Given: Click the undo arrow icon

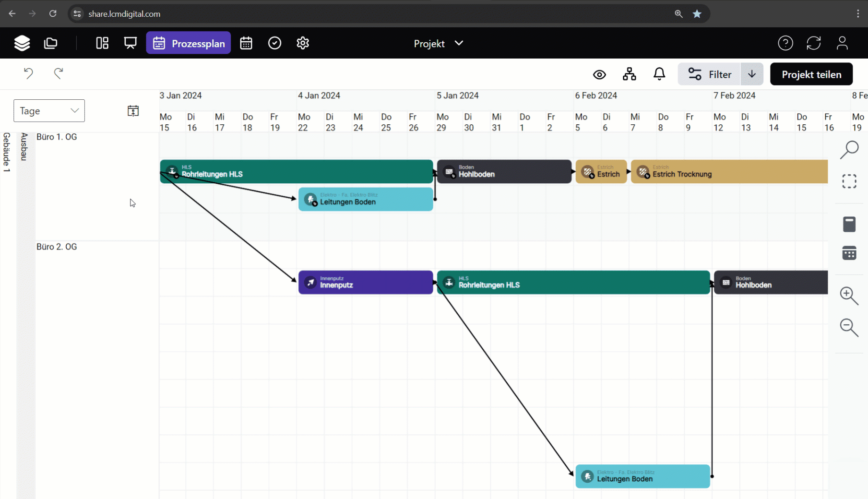Looking at the screenshot, I should click(28, 73).
